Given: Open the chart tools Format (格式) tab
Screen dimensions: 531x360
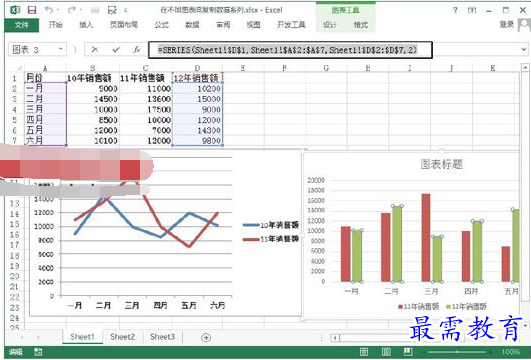Looking at the screenshot, I should point(361,25).
